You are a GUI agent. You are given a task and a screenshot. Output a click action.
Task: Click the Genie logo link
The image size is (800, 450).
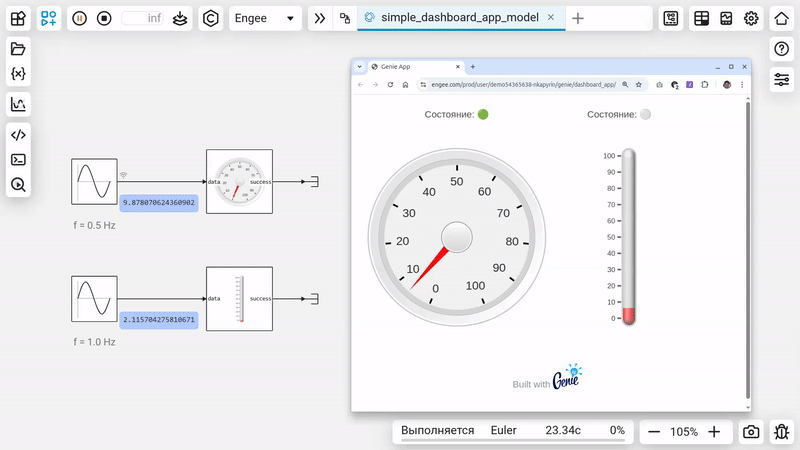point(566,378)
